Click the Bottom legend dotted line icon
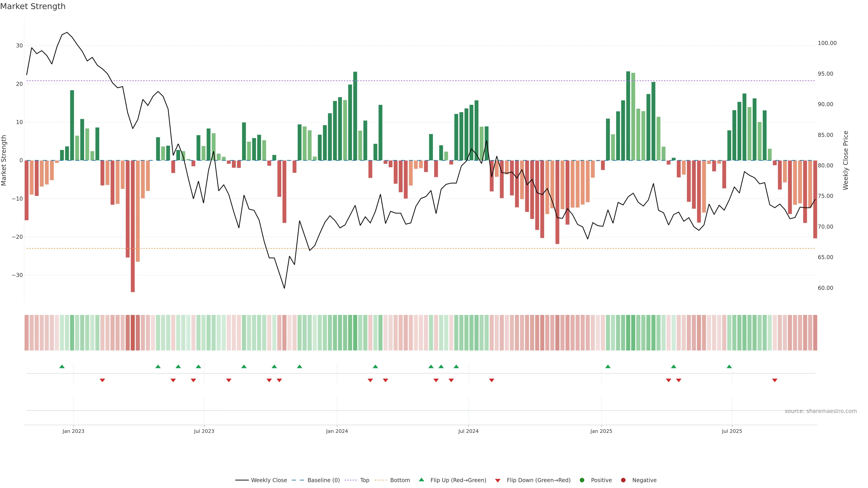868x488 pixels. pyautogui.click(x=380, y=480)
